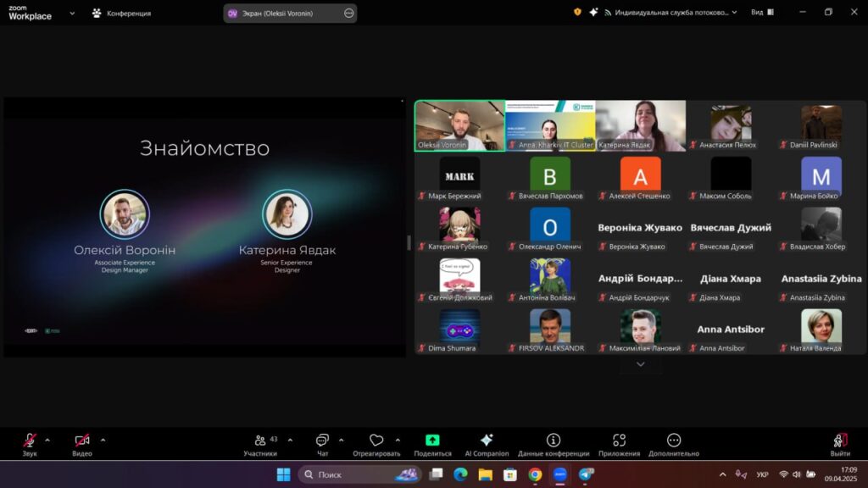
Task: Select Катерина Явдак's video tile
Action: (x=641, y=125)
